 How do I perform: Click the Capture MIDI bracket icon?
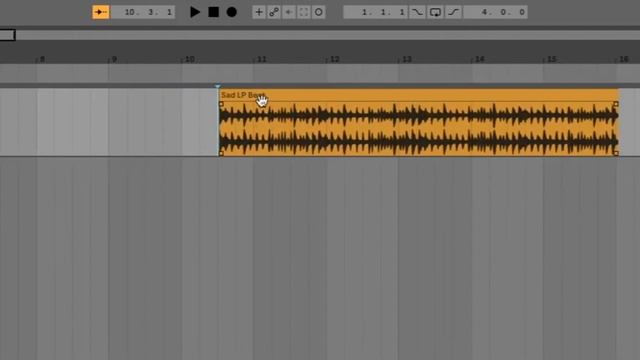(x=304, y=12)
